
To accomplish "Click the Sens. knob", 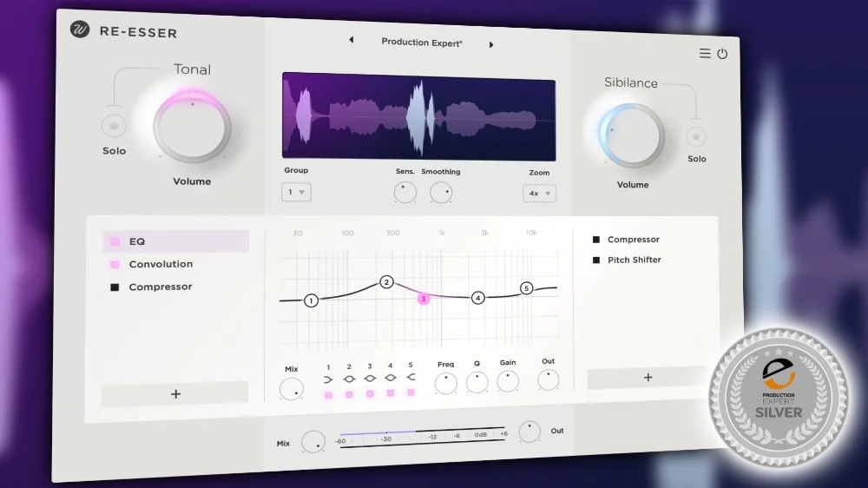I will click(405, 192).
